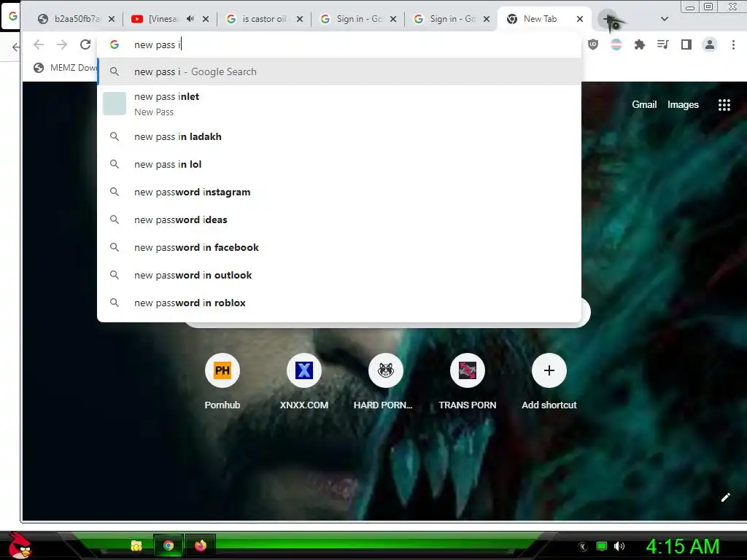The image size is (747, 560).
Task: Click the 4:15 AM clock
Action: click(x=683, y=546)
